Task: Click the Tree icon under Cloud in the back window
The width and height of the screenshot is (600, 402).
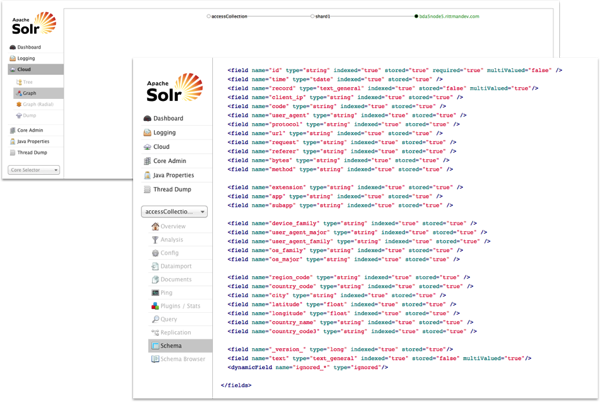Action: [19, 82]
